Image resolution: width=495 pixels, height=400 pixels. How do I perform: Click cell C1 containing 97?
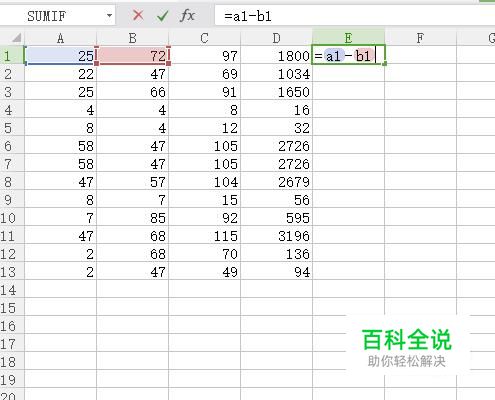[204, 55]
